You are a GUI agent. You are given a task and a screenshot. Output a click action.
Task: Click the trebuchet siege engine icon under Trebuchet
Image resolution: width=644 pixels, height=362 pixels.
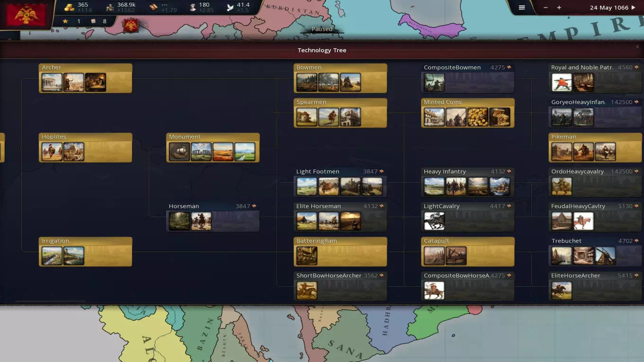[605, 256]
